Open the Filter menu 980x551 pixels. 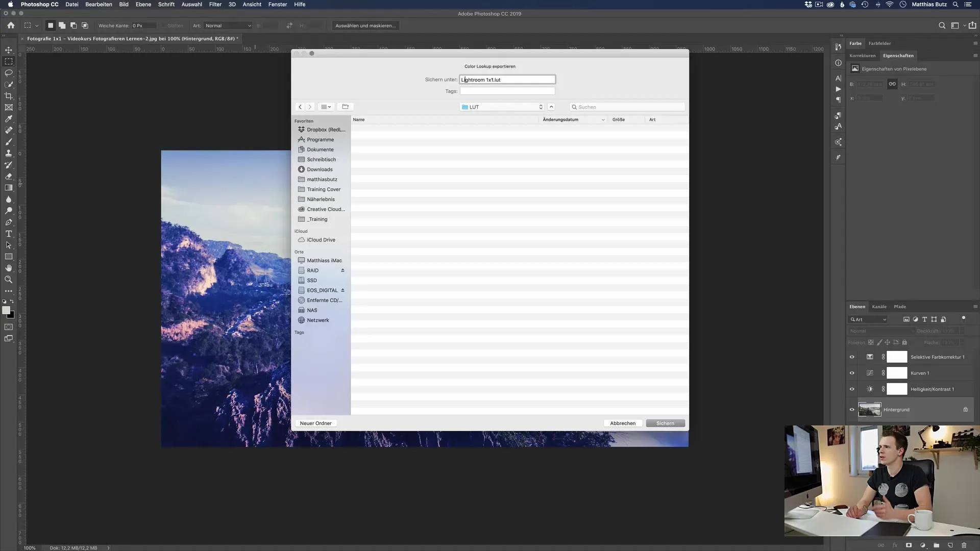click(215, 4)
